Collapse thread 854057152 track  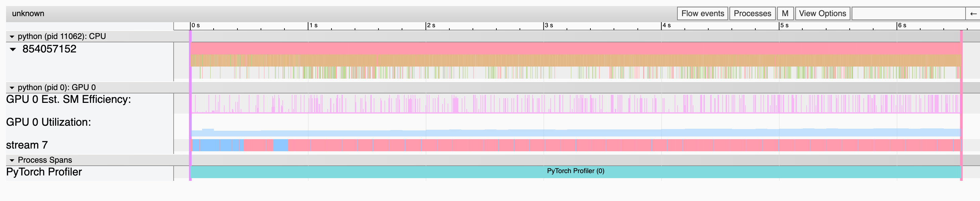[x=13, y=49]
